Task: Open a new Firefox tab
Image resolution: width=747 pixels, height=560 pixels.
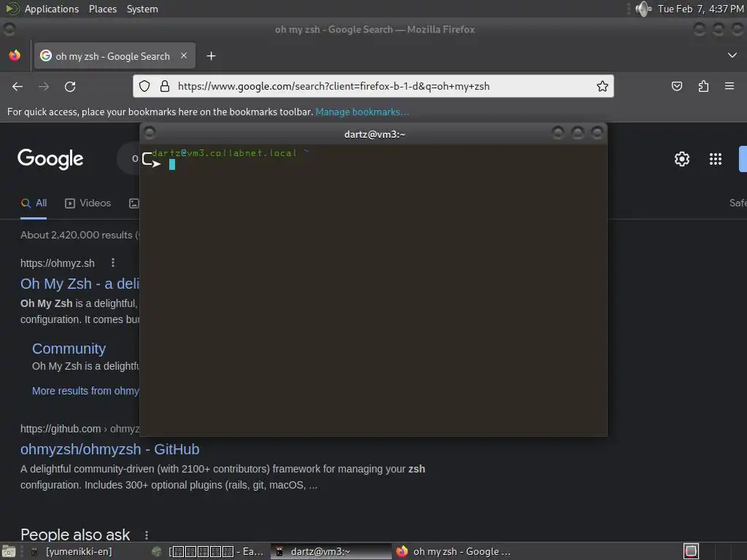Action: point(211,56)
